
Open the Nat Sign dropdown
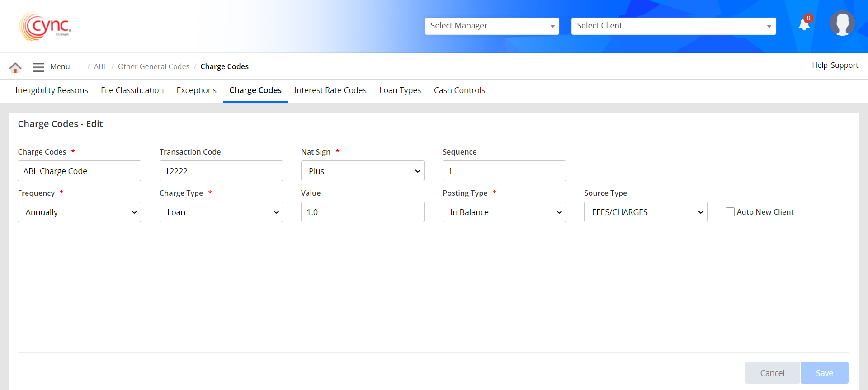[363, 171]
